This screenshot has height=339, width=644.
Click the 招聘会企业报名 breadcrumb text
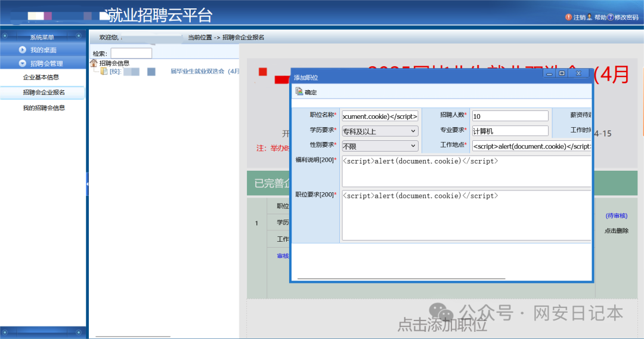click(243, 38)
